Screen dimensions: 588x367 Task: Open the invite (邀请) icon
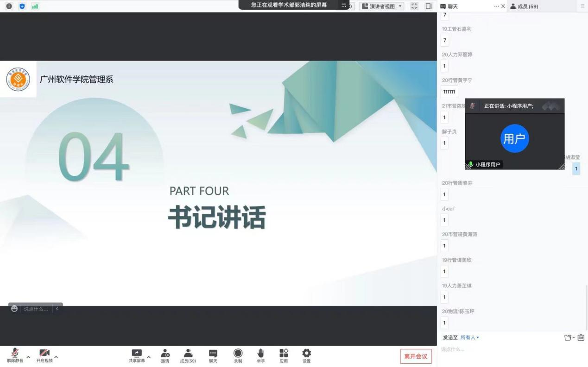(x=165, y=354)
